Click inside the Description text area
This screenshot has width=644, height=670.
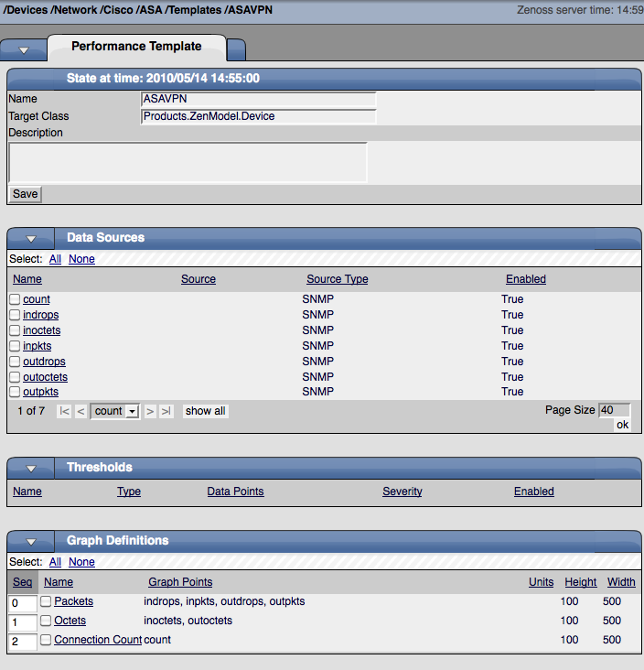click(188, 162)
